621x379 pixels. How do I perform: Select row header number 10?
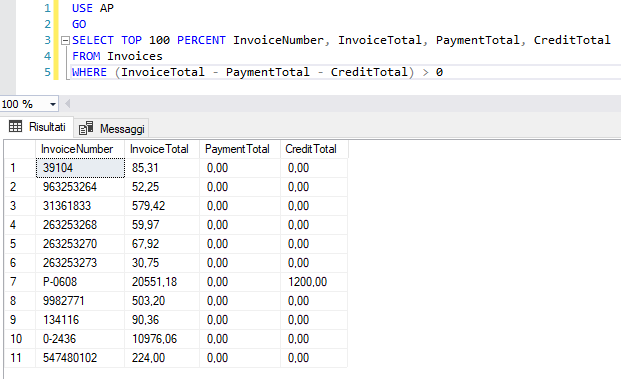click(x=20, y=339)
